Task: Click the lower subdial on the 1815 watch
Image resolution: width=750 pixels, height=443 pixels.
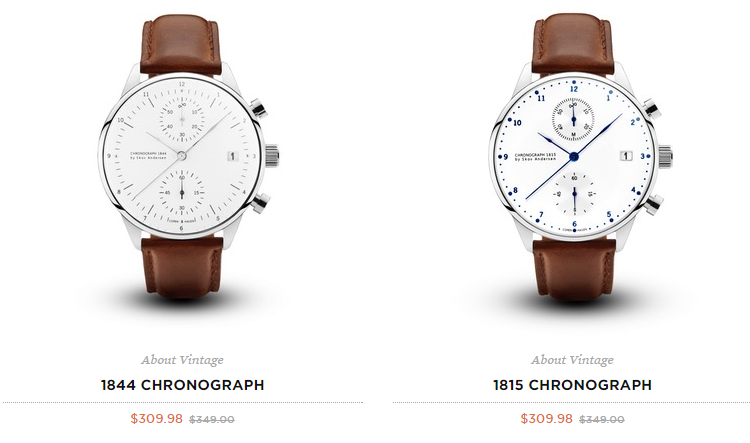Action: (x=574, y=194)
